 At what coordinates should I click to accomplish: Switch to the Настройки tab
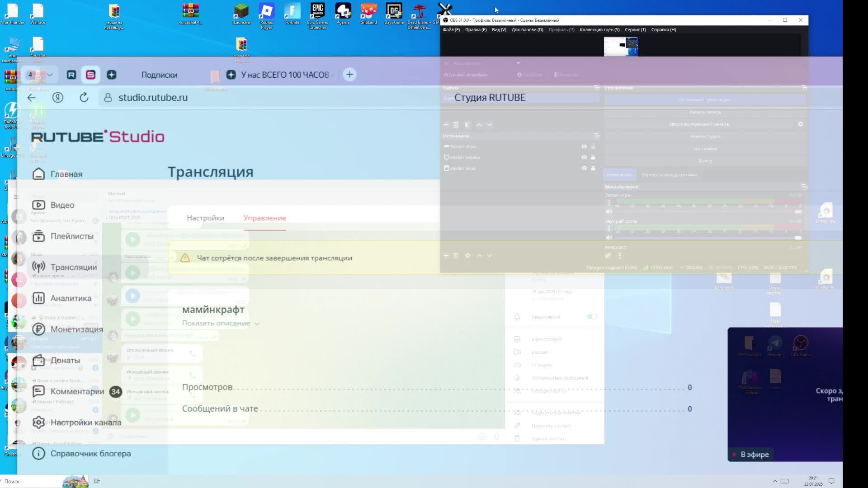(205, 218)
